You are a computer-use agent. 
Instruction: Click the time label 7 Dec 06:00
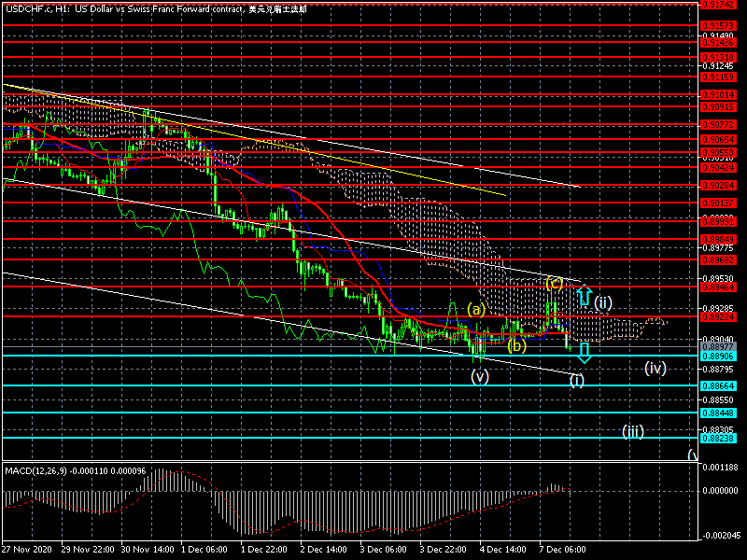click(x=563, y=550)
